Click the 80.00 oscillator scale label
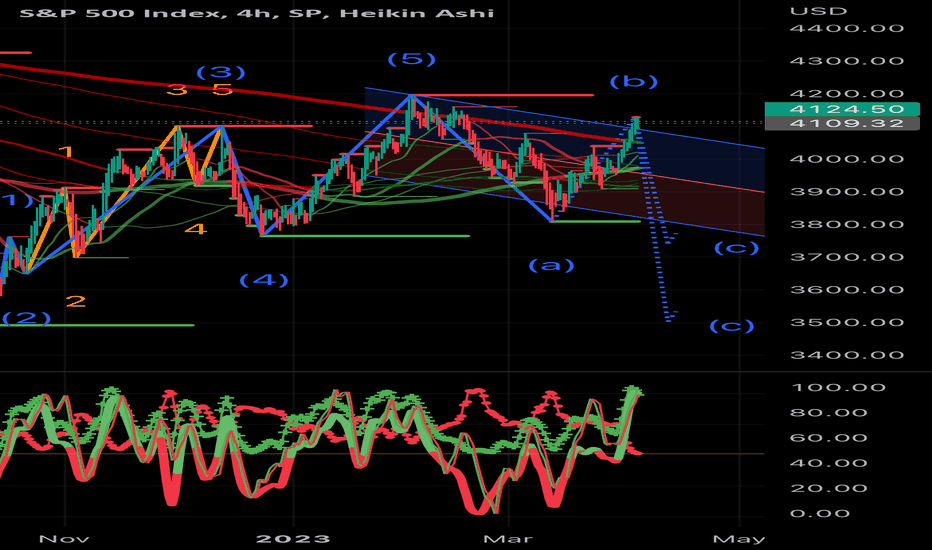932x550 pixels. (x=829, y=413)
